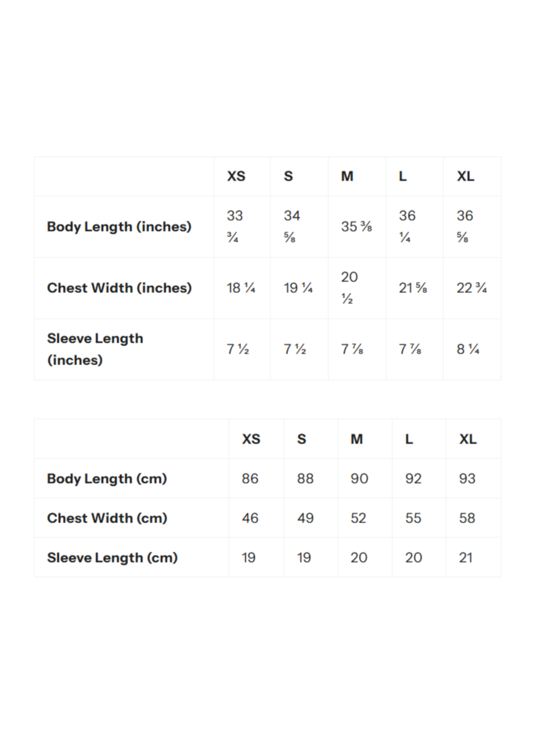Click the 93 body length value
This screenshot has width=534, height=756.
(467, 478)
